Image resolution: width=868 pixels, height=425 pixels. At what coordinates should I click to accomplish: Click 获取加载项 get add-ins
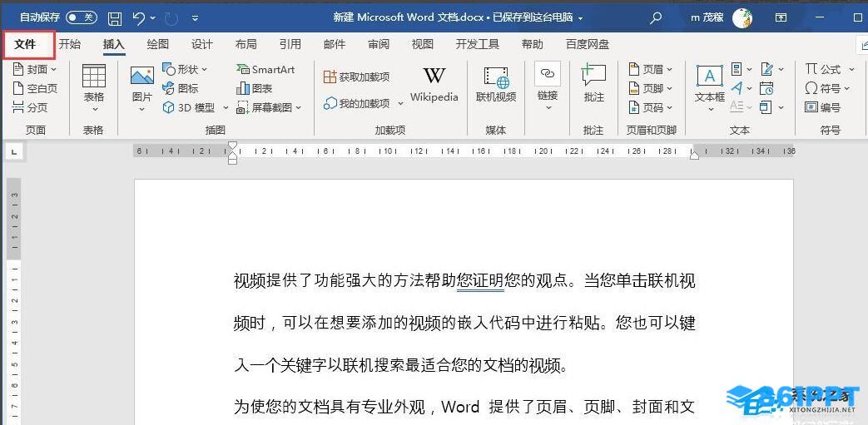coord(356,77)
